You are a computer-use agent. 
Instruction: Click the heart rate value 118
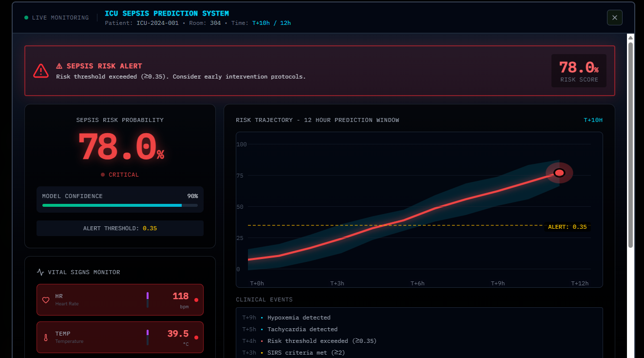[x=180, y=296]
